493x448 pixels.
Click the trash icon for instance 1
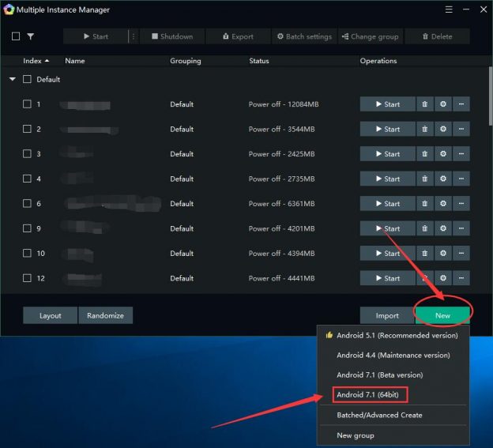[x=424, y=104]
